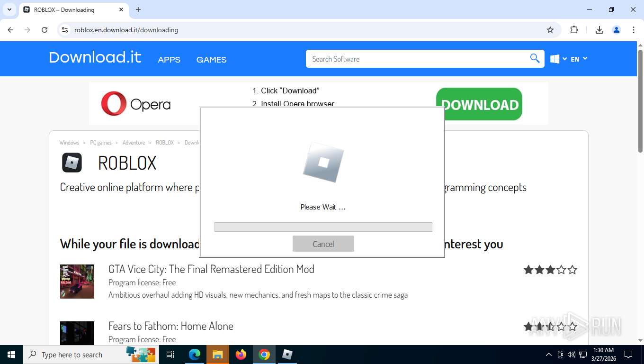The height and width of the screenshot is (364, 644).
Task: Open Chrome profile avatar
Action: (617, 30)
